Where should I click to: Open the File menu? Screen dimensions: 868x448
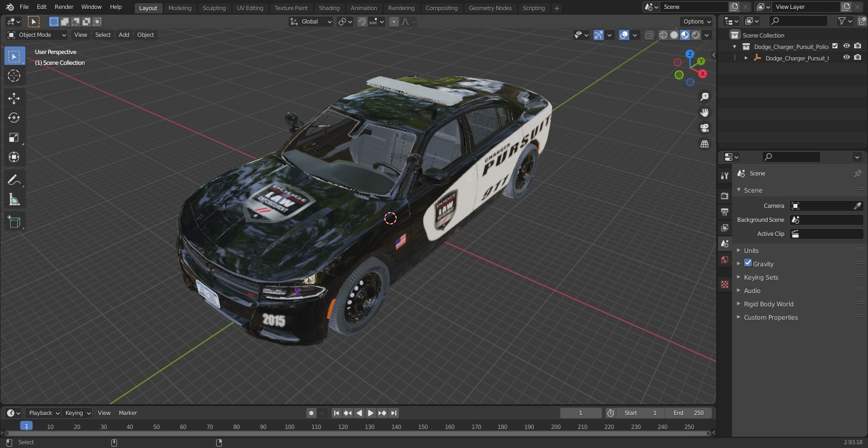click(x=24, y=7)
